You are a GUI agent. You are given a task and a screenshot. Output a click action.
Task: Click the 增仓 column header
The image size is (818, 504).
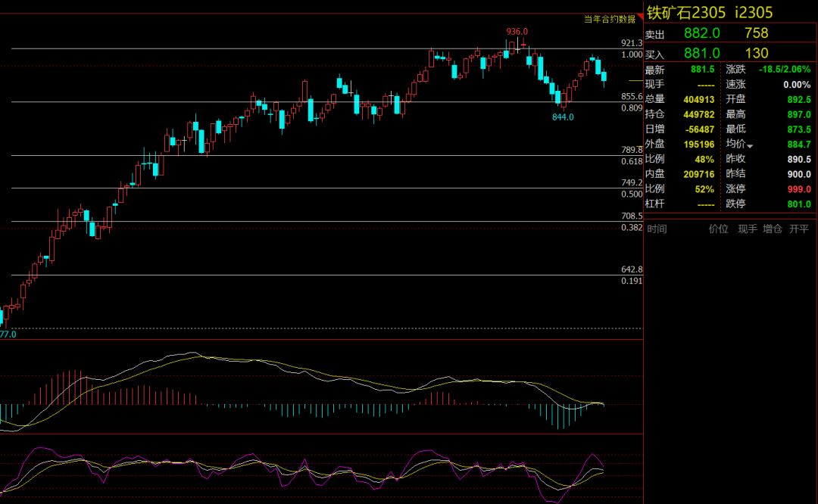pyautogui.click(x=773, y=229)
